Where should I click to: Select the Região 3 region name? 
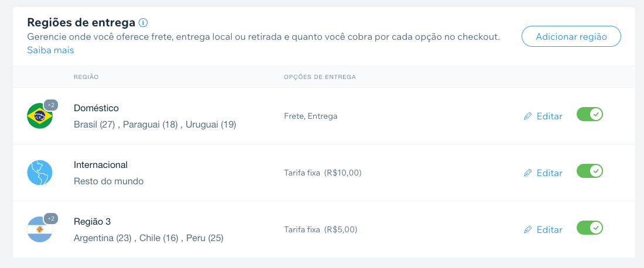click(93, 222)
